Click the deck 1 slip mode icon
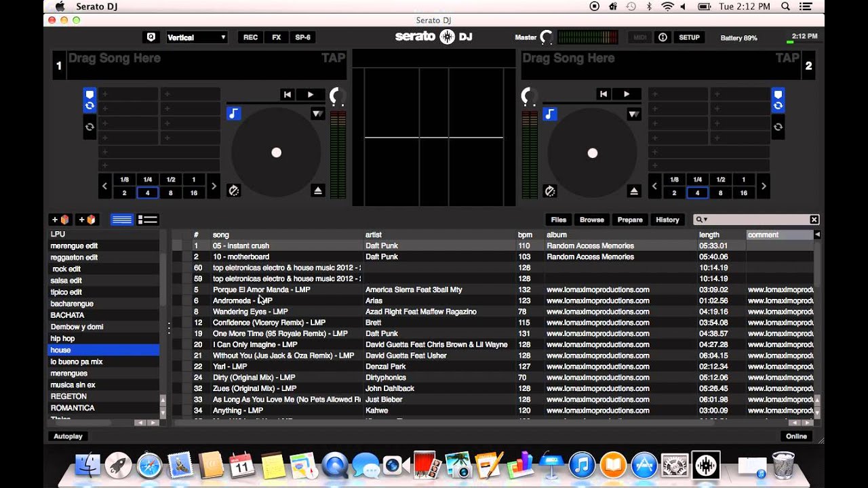Image resolution: width=868 pixels, height=488 pixels. (x=234, y=190)
